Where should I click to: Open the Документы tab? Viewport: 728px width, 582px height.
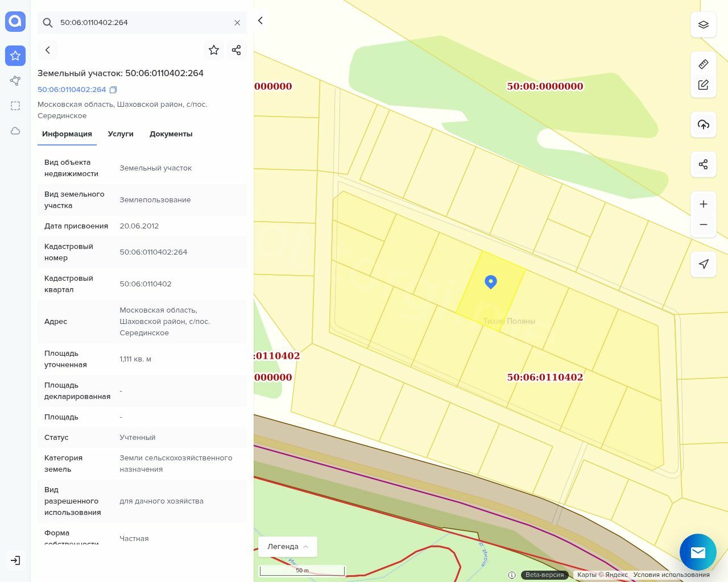[x=171, y=134]
